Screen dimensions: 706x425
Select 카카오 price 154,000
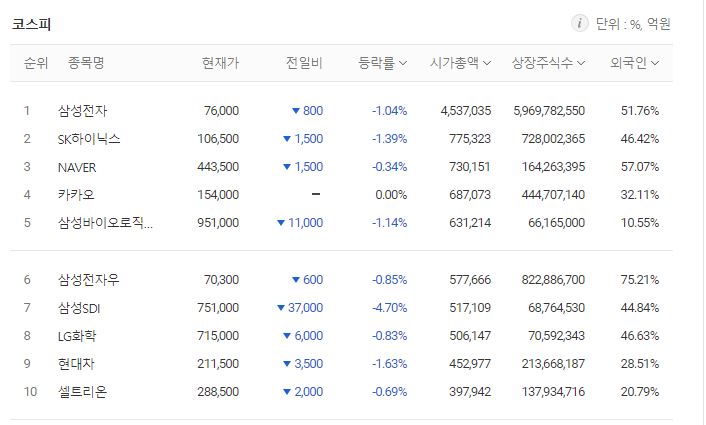pos(218,195)
